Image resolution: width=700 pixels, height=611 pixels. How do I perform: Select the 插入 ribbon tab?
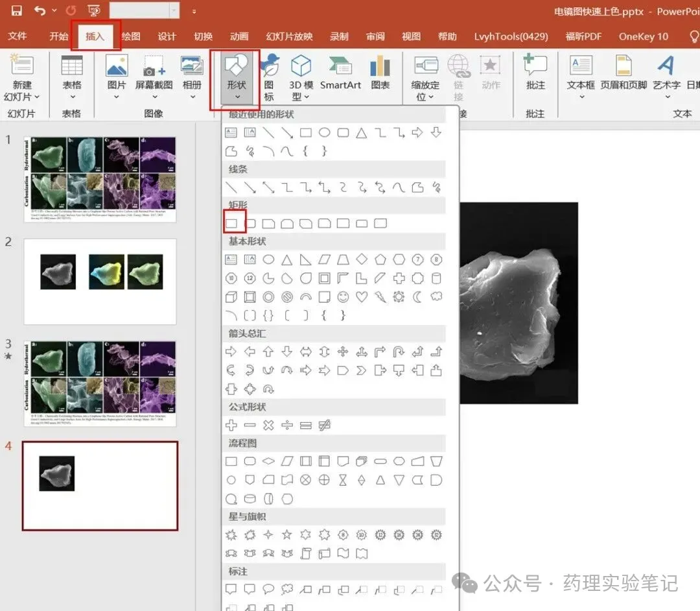tap(95, 36)
